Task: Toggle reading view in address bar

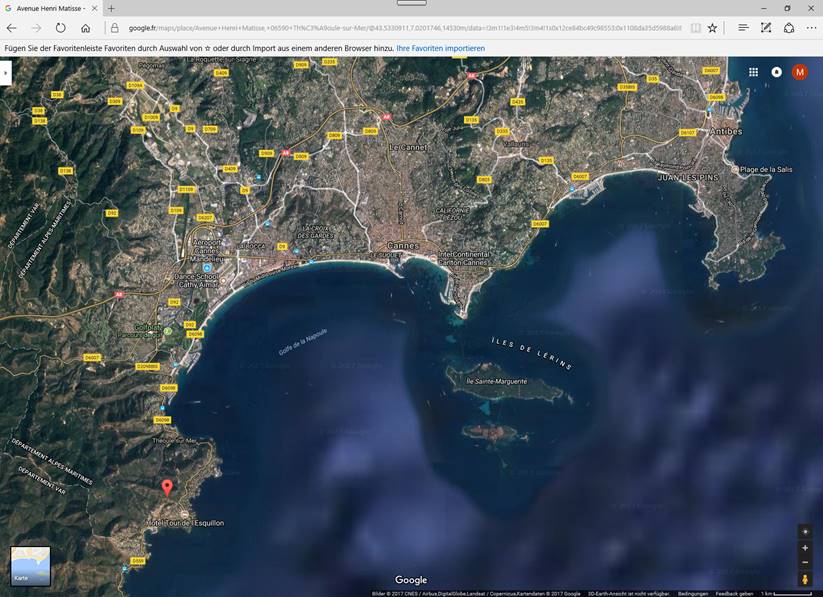Action: [695, 28]
